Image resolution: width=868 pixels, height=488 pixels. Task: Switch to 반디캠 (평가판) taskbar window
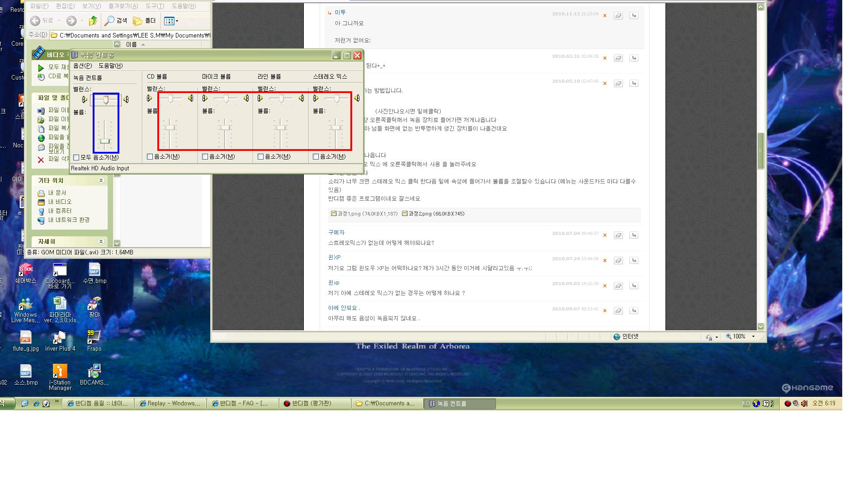[x=315, y=404]
